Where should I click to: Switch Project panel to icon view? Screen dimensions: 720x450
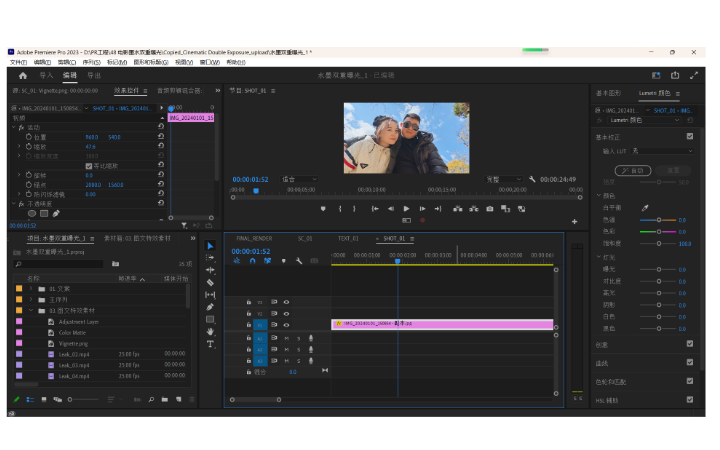44,399
